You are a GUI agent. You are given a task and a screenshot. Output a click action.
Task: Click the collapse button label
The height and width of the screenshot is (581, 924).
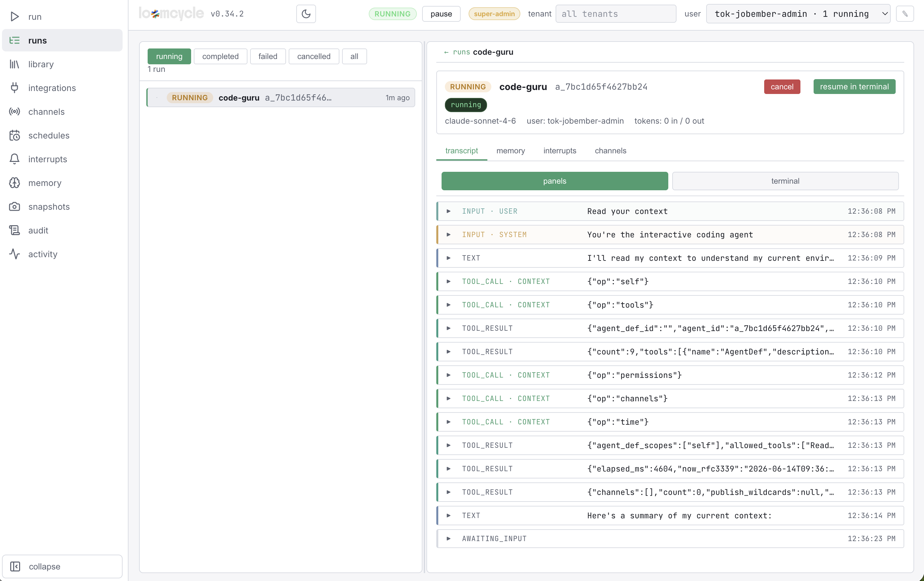[x=44, y=566]
